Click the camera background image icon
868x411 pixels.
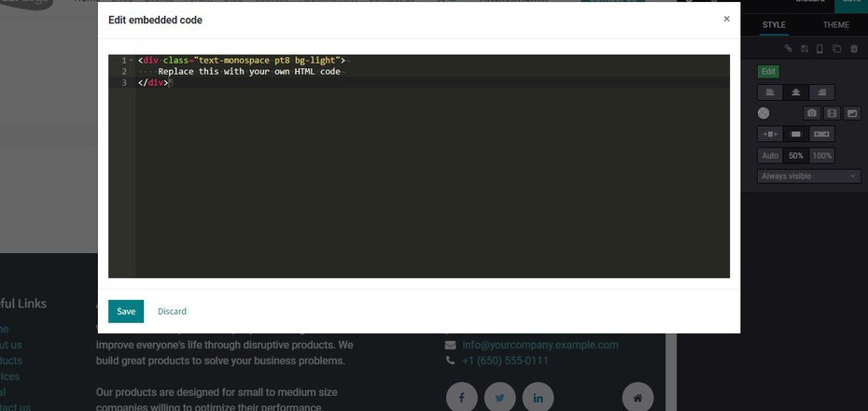click(x=812, y=113)
